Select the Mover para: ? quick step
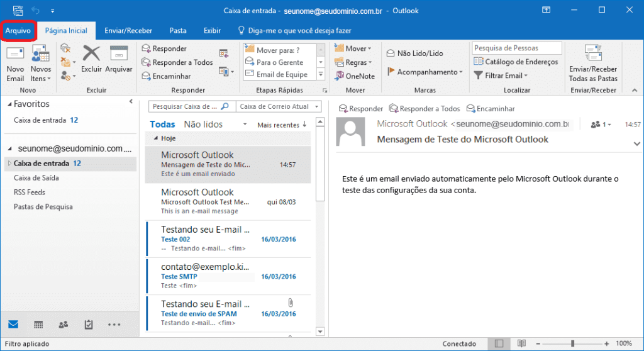Screen dimensions: 644x351 coord(279,50)
